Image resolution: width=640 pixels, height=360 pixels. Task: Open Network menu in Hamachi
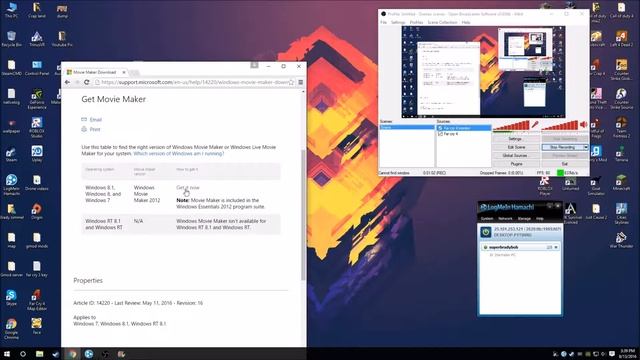(x=505, y=219)
